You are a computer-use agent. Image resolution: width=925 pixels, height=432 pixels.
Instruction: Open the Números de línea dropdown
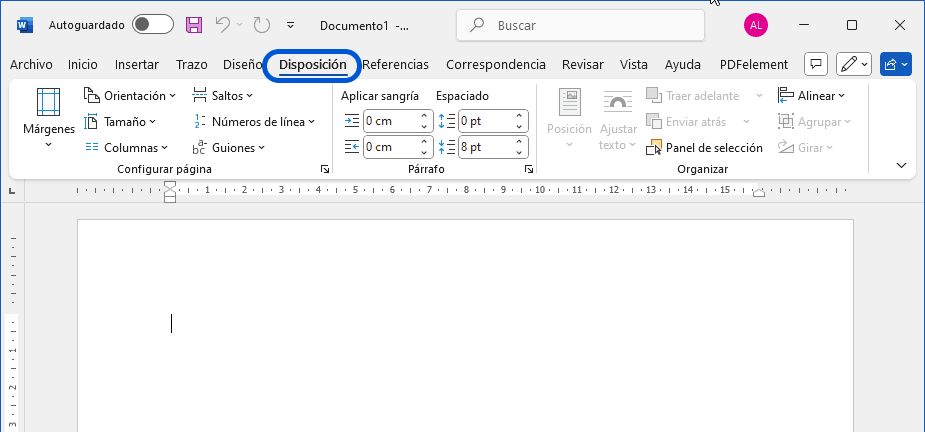[x=254, y=122]
